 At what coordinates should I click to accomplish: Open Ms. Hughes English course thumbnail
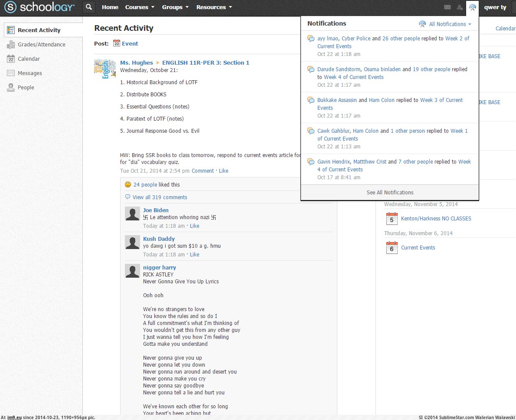point(105,69)
